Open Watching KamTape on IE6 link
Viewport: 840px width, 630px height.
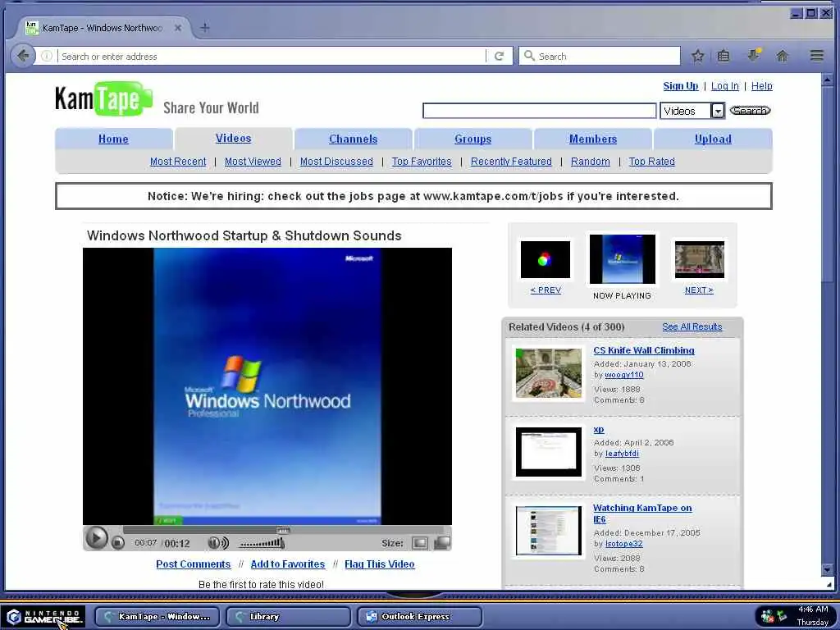pyautogui.click(x=642, y=514)
